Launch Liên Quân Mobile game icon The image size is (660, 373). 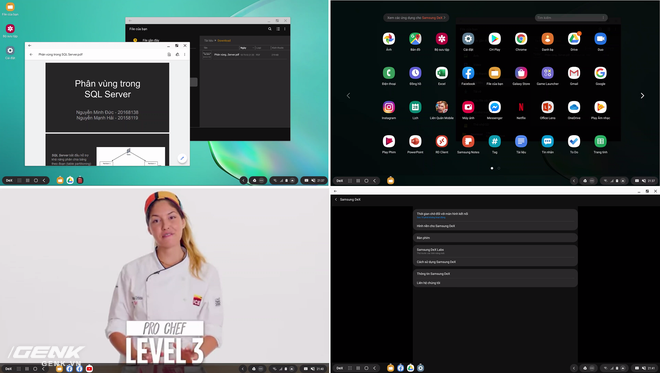pyautogui.click(x=442, y=107)
